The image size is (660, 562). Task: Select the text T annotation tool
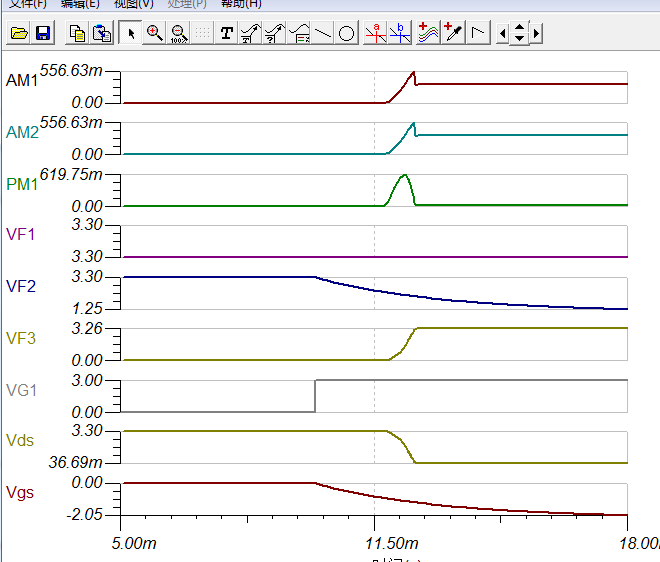coord(227,34)
